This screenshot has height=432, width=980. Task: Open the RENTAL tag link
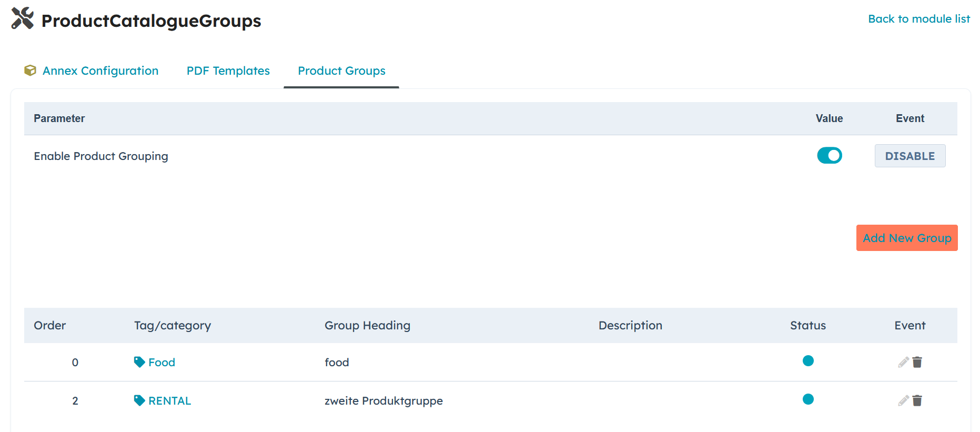[169, 400]
